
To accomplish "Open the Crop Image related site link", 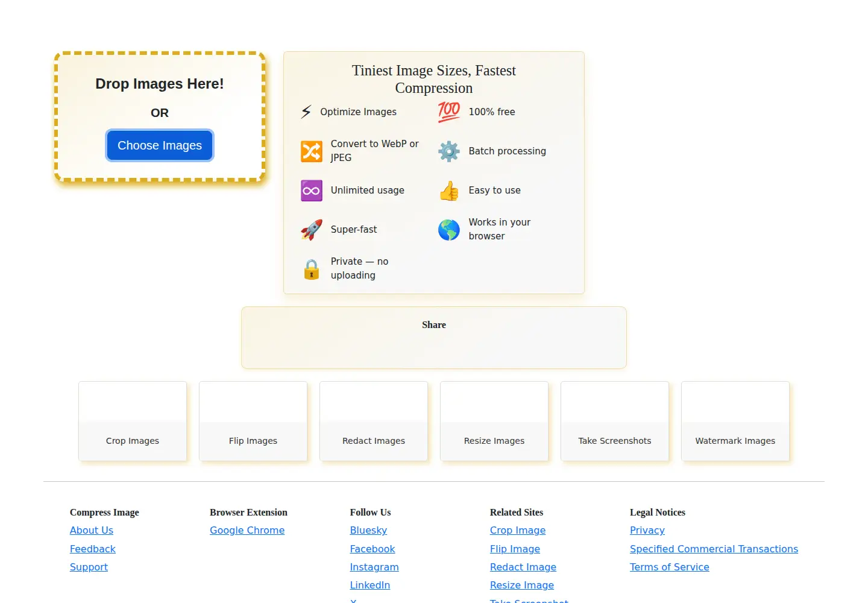I will (x=518, y=530).
